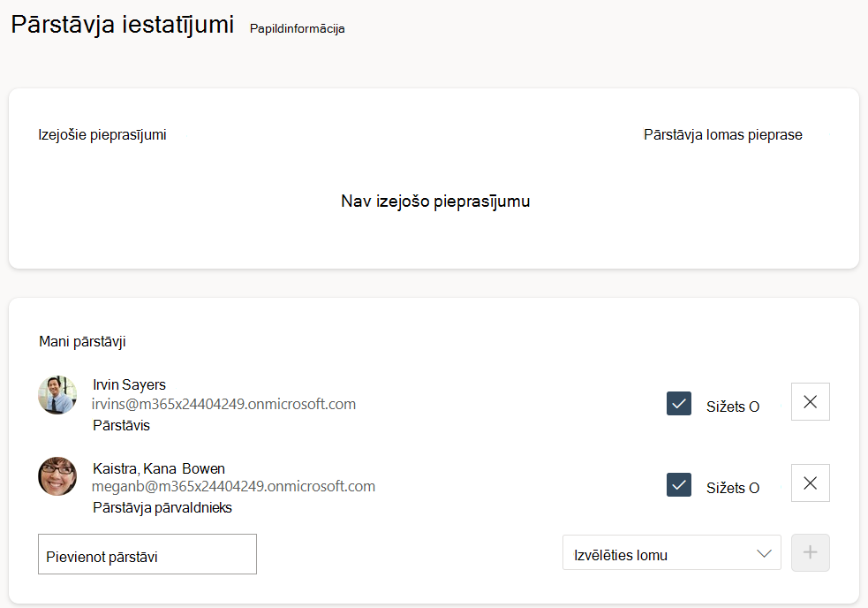Click Nav izejošo pieprasījumu message
Image resolution: width=868 pixels, height=608 pixels.
pyautogui.click(x=435, y=201)
